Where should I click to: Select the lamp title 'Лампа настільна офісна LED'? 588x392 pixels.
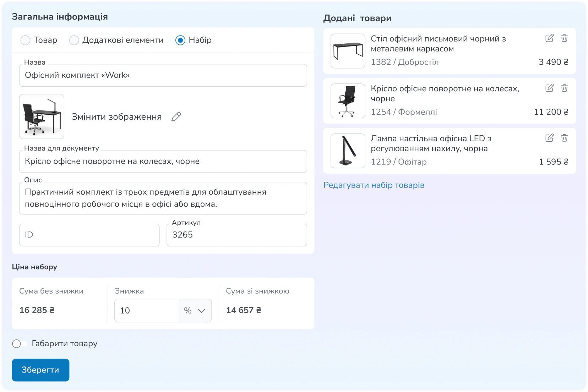click(x=431, y=143)
